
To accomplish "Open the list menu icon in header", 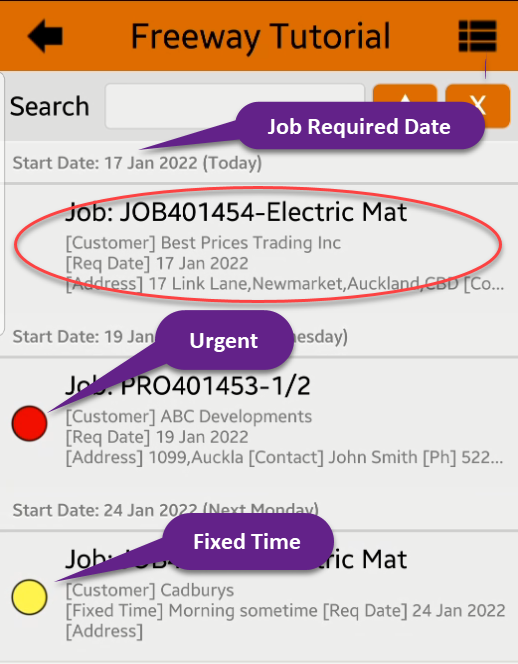I will pos(477,36).
